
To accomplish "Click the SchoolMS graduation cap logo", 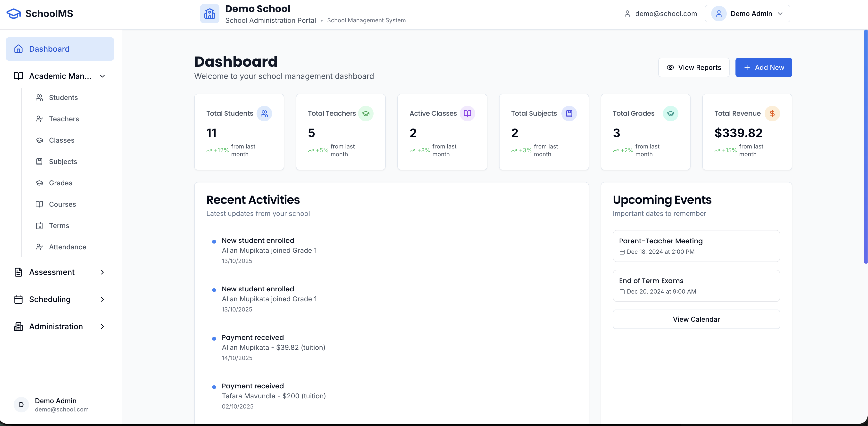I will (14, 14).
